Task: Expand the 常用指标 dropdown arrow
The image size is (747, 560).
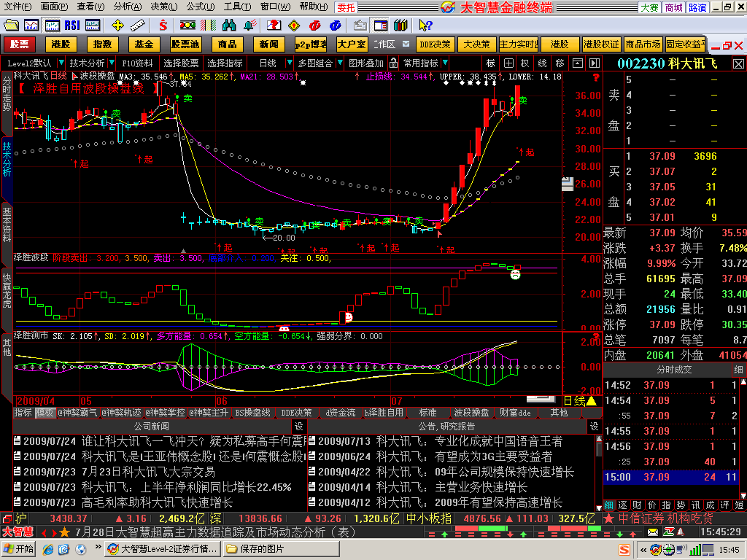Action: [x=445, y=63]
